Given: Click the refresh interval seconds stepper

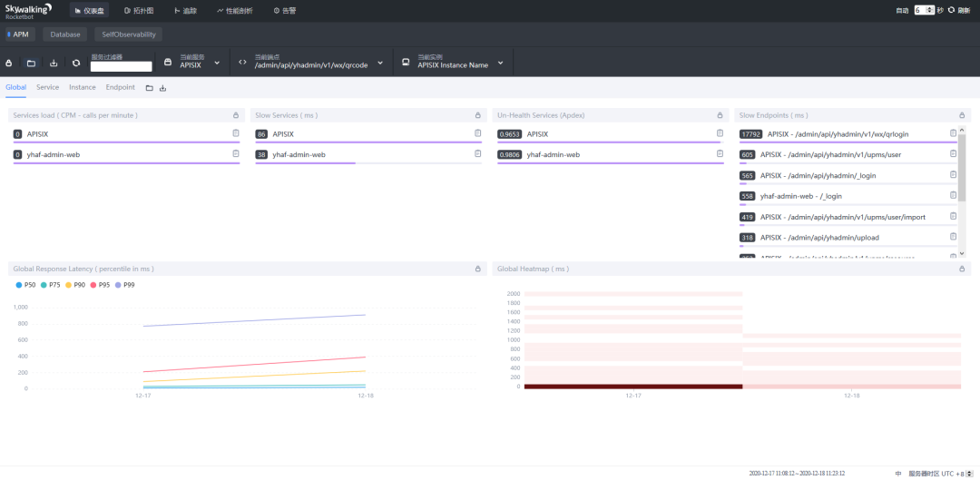Looking at the screenshot, I should pos(931,11).
